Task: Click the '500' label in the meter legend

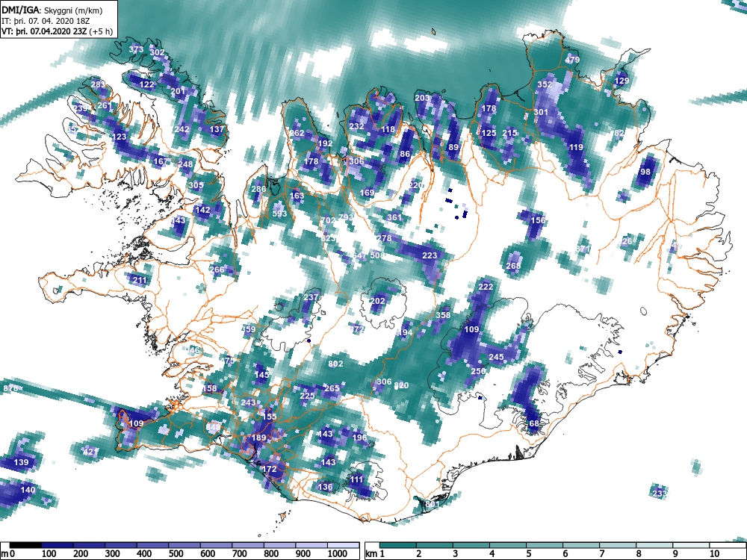Action: pos(176,554)
